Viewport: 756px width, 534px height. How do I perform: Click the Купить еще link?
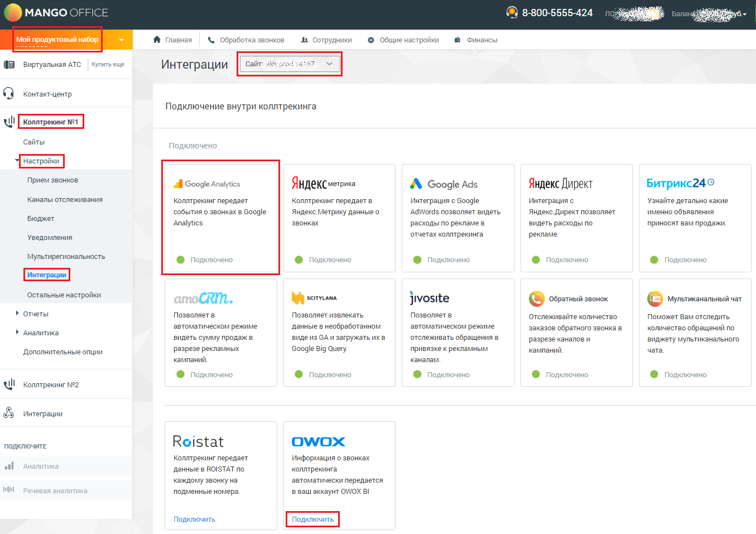[x=108, y=64]
